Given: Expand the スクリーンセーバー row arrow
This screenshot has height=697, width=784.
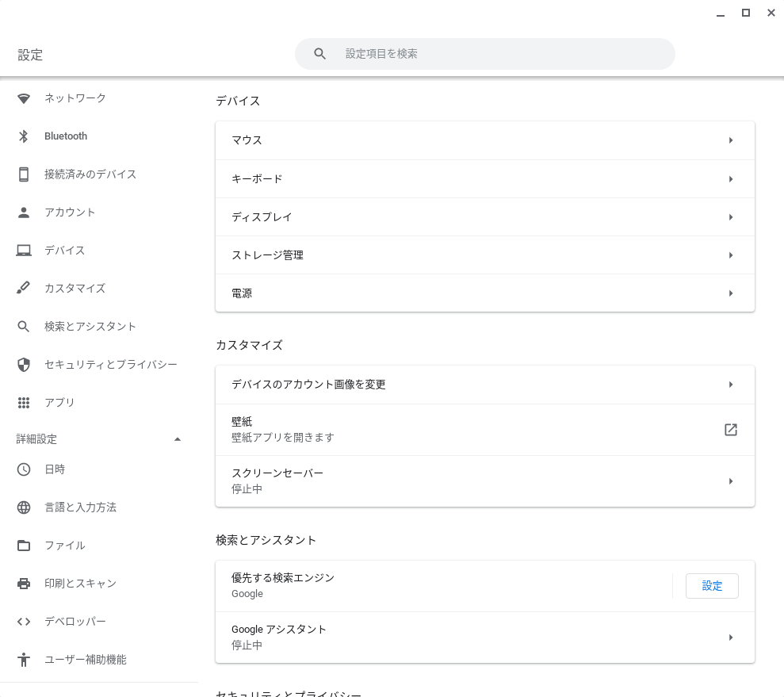Looking at the screenshot, I should point(731,481).
